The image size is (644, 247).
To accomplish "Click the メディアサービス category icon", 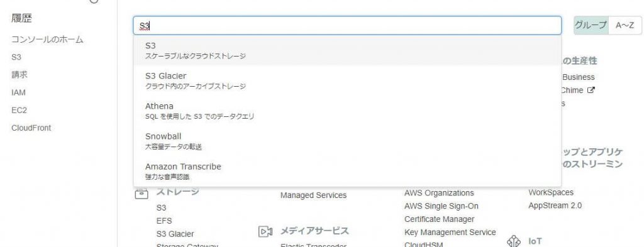I will [265, 232].
